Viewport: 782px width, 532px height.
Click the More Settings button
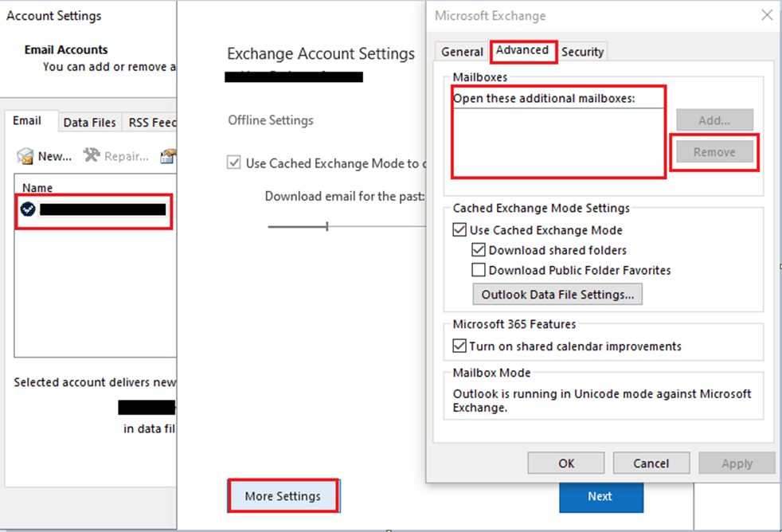pyautogui.click(x=283, y=496)
